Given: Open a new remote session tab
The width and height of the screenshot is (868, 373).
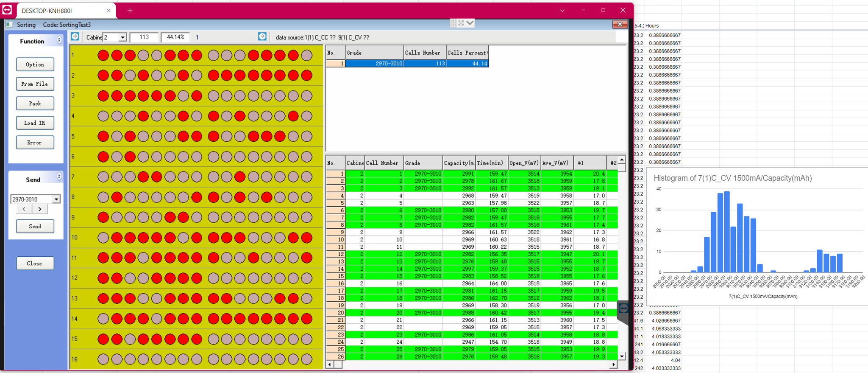Looking at the screenshot, I should coord(130,10).
